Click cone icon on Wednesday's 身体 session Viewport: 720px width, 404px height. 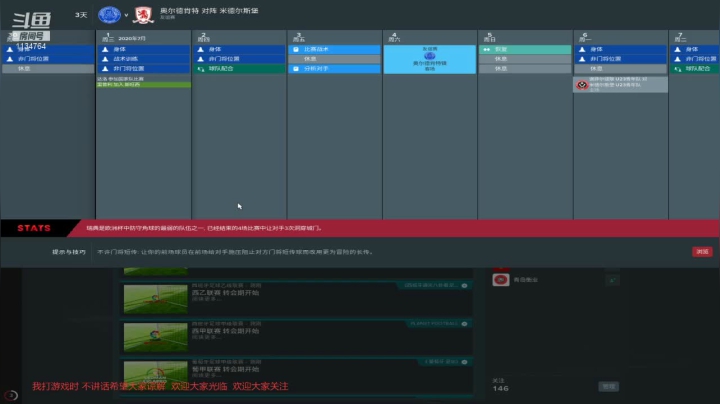point(105,49)
